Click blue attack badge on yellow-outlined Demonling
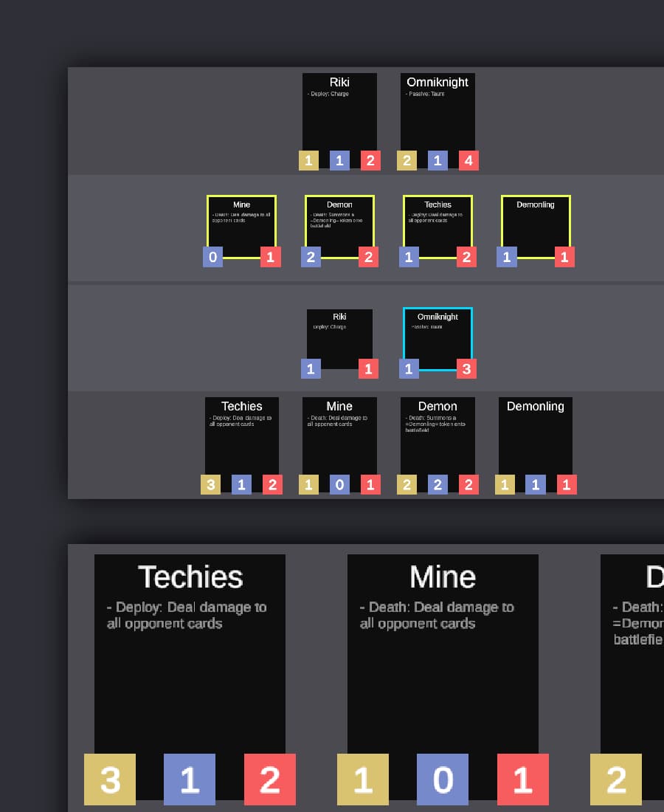The height and width of the screenshot is (812, 664). pos(507,257)
